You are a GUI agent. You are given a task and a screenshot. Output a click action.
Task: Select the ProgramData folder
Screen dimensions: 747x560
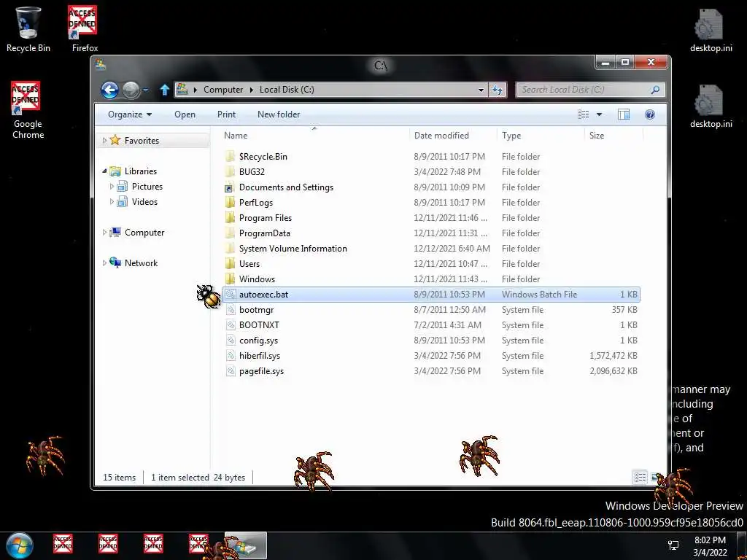264,233
